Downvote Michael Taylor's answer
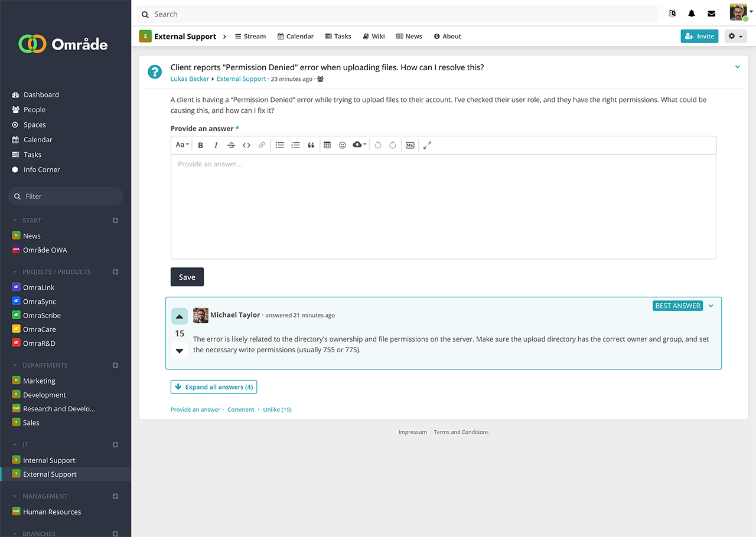 [x=180, y=351]
